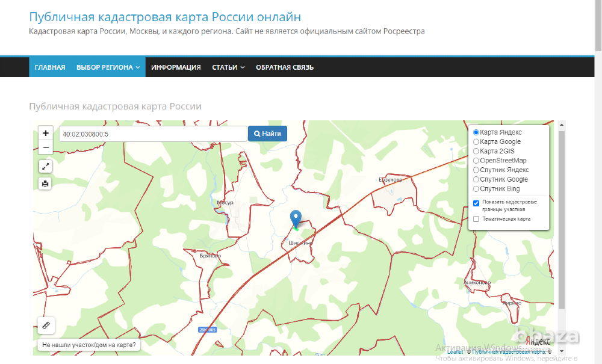Open the ГЛАВНАЯ menu item
The image size is (602, 364).
[x=49, y=67]
